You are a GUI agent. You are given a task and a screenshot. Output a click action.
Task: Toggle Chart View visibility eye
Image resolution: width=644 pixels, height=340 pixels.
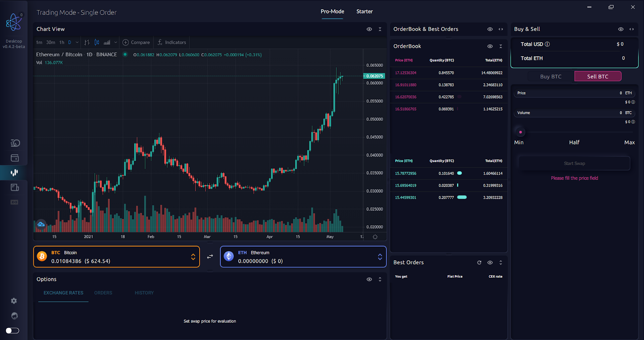click(369, 29)
